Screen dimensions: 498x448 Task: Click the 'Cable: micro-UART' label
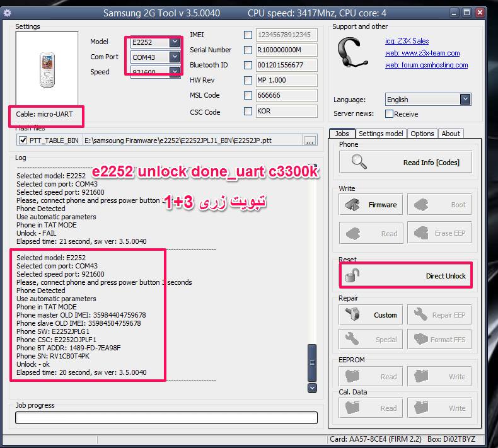(45, 114)
